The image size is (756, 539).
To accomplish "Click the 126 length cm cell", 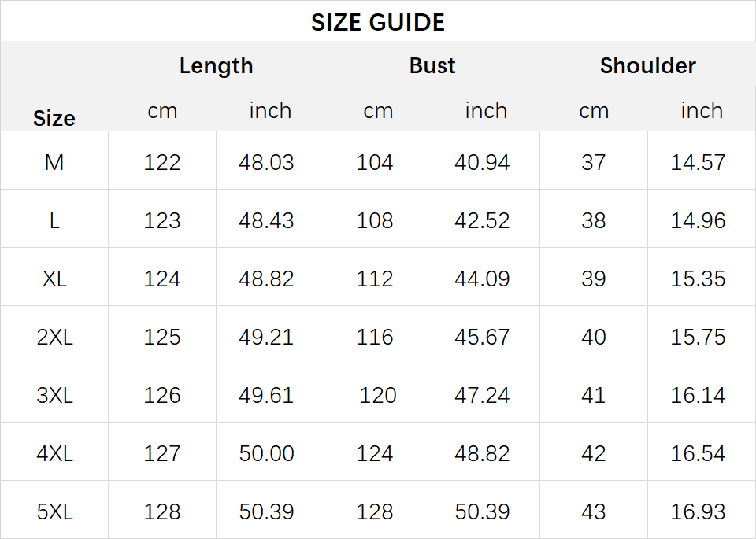I will coord(162,396).
